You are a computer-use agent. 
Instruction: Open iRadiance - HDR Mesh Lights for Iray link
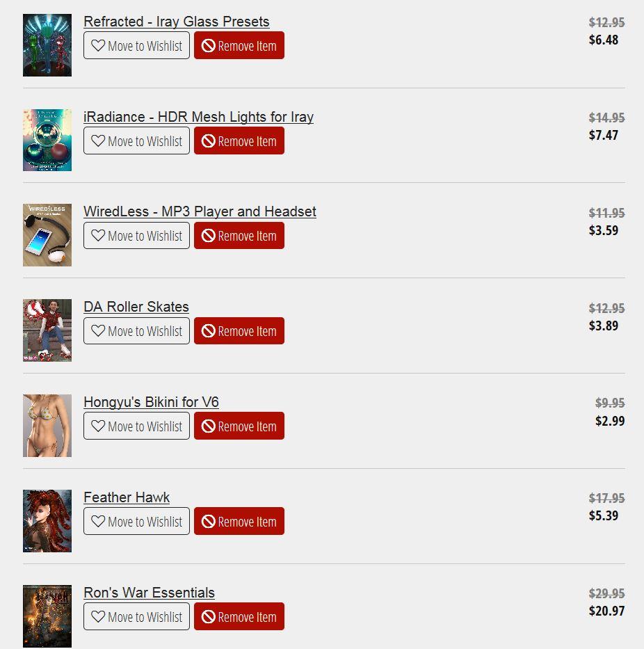(x=199, y=117)
